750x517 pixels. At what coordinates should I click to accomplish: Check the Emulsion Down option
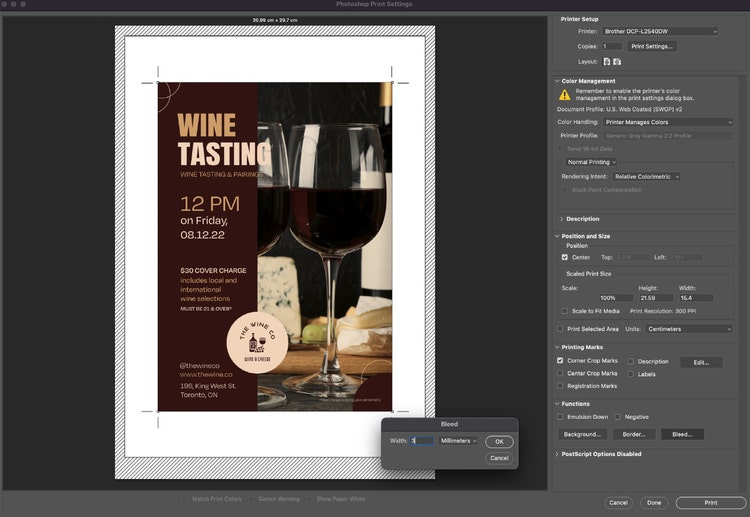[561, 416]
